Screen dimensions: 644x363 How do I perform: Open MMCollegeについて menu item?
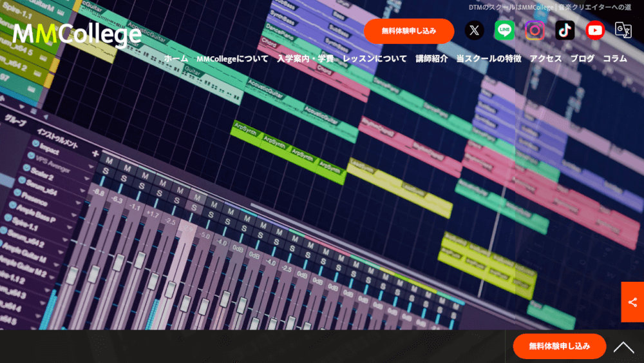[x=232, y=59]
